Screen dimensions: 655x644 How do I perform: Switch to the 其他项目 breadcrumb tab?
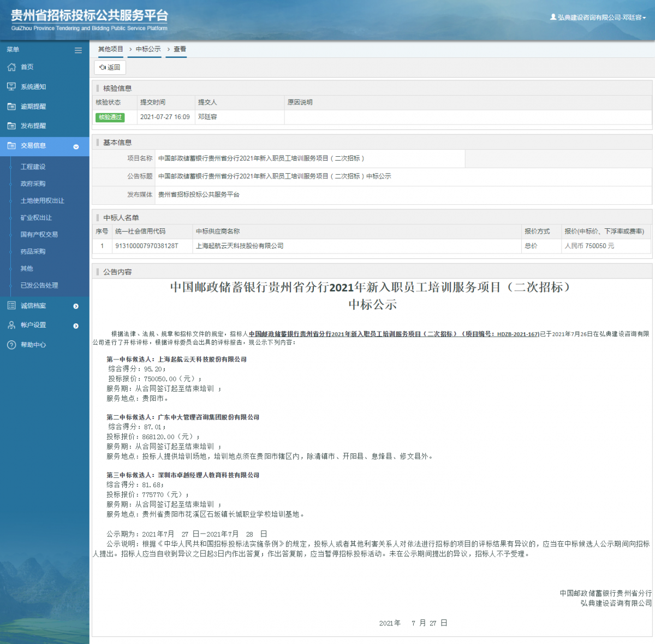pos(110,49)
